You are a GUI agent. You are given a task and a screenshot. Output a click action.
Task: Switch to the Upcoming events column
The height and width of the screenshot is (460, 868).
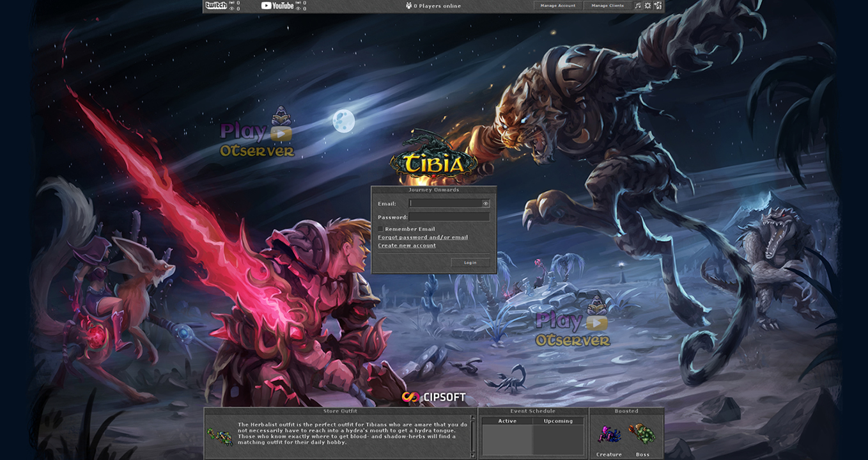point(558,421)
